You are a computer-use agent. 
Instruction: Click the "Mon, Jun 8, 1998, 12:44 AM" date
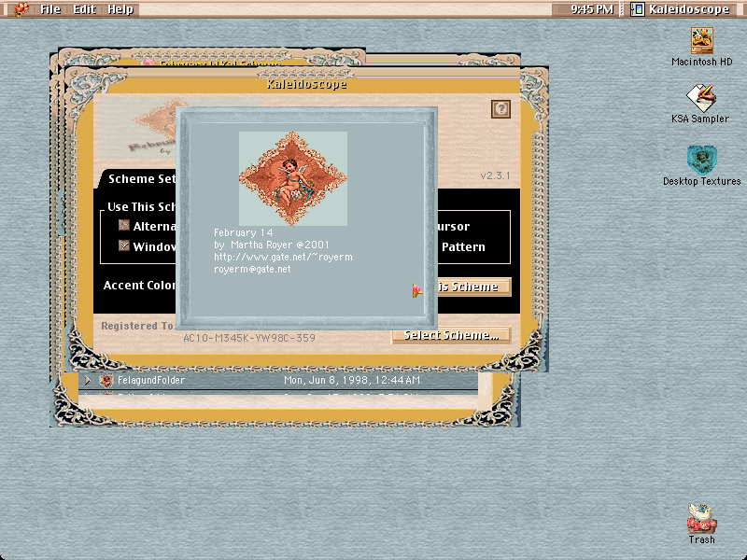pos(352,380)
